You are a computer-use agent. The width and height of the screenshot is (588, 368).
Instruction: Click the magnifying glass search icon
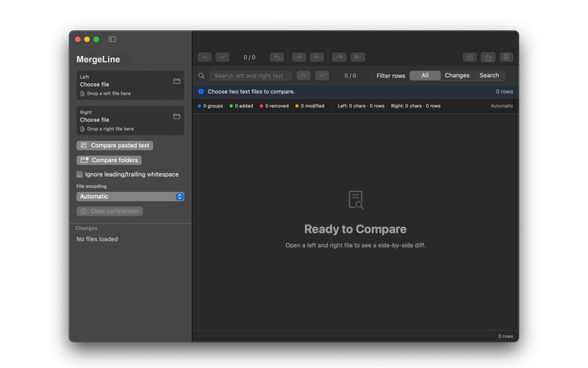pyautogui.click(x=201, y=76)
